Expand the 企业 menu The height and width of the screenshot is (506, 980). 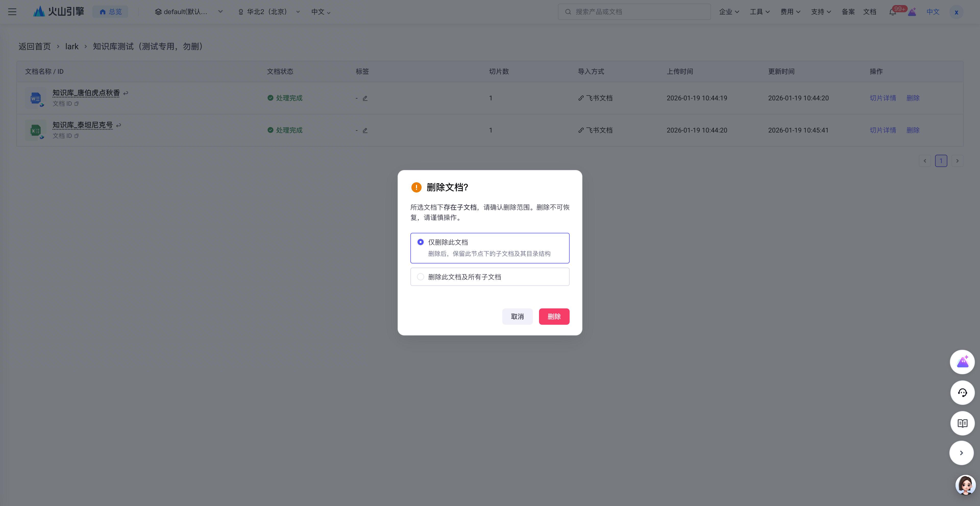click(729, 12)
